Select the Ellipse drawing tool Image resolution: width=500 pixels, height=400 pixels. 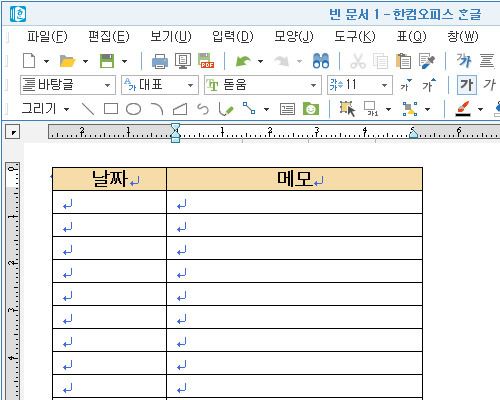(133, 109)
